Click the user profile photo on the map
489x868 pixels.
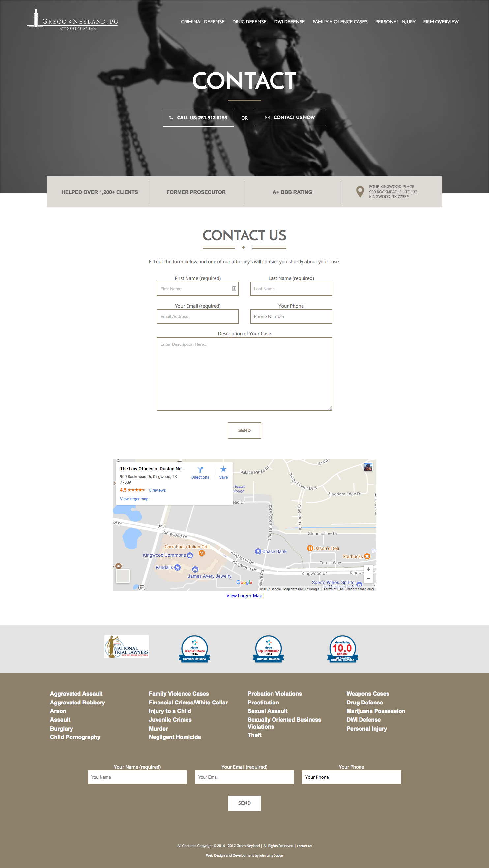pos(368,467)
